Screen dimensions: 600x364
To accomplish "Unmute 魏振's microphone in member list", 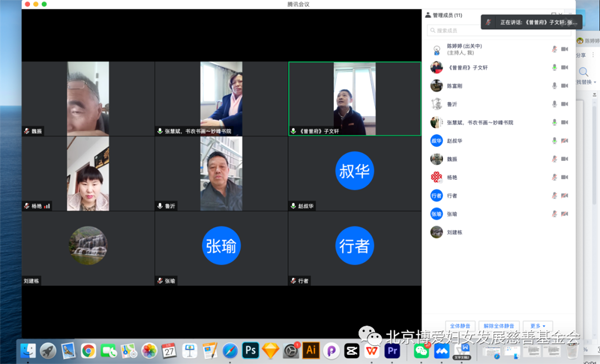I will coord(554,159).
